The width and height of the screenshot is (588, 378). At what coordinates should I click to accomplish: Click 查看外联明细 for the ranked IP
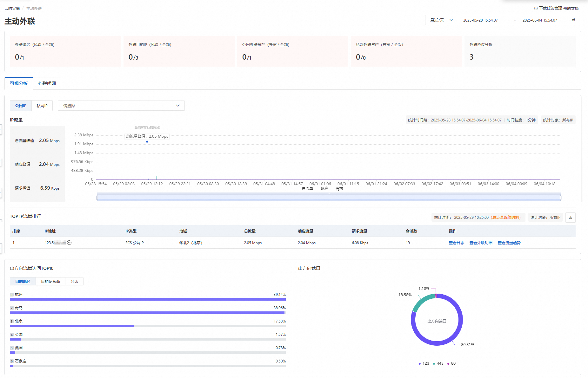point(481,243)
